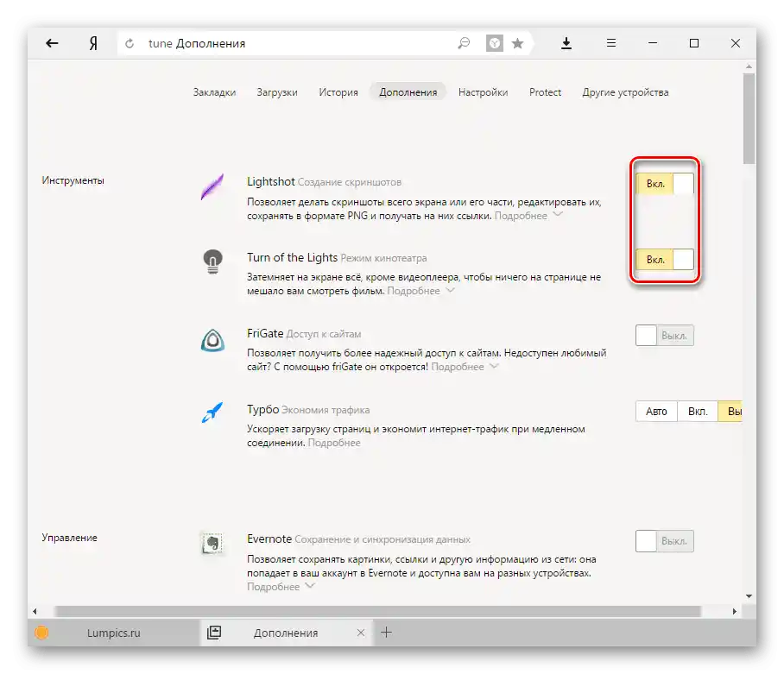Expand Evernote details chevron
The height and width of the screenshot is (674, 784).
(309, 586)
